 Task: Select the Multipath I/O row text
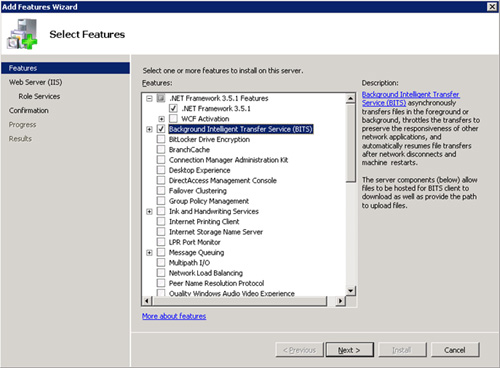pos(189,263)
